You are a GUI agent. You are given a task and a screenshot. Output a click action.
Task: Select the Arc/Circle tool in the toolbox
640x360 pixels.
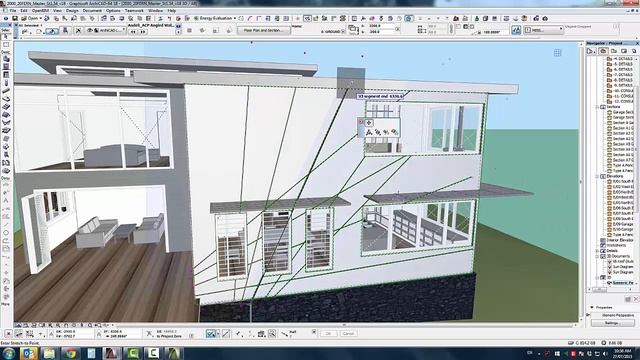tap(6, 232)
